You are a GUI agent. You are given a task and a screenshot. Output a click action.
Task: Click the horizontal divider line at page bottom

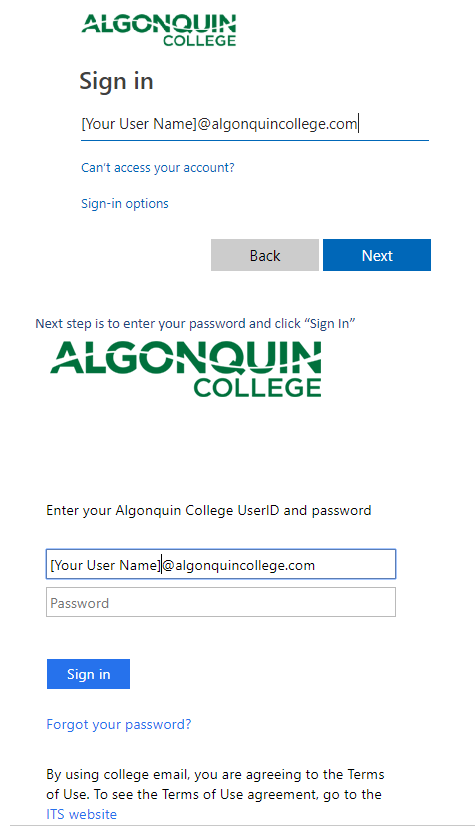238,826
